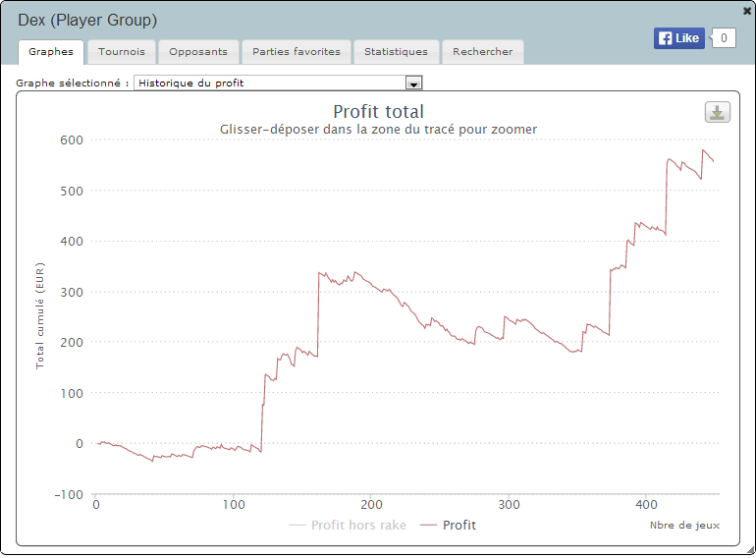Click the red Profit legend line marker
Screen dimensions: 756x558
pos(428,526)
